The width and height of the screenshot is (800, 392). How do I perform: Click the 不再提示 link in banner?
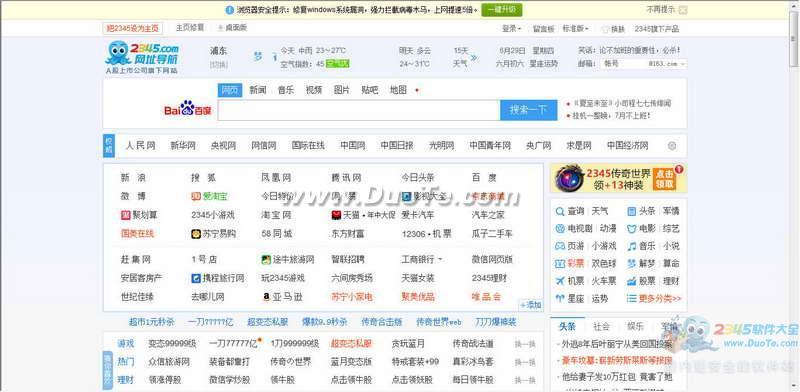[661, 9]
